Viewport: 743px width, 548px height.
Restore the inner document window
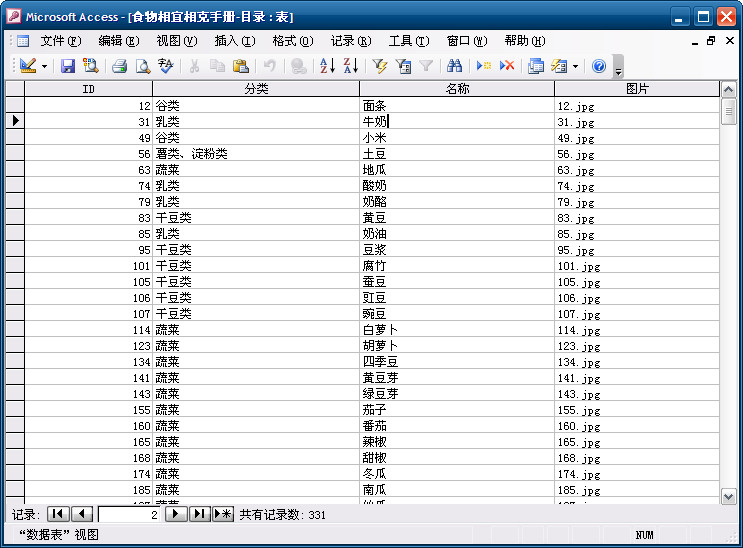711,41
